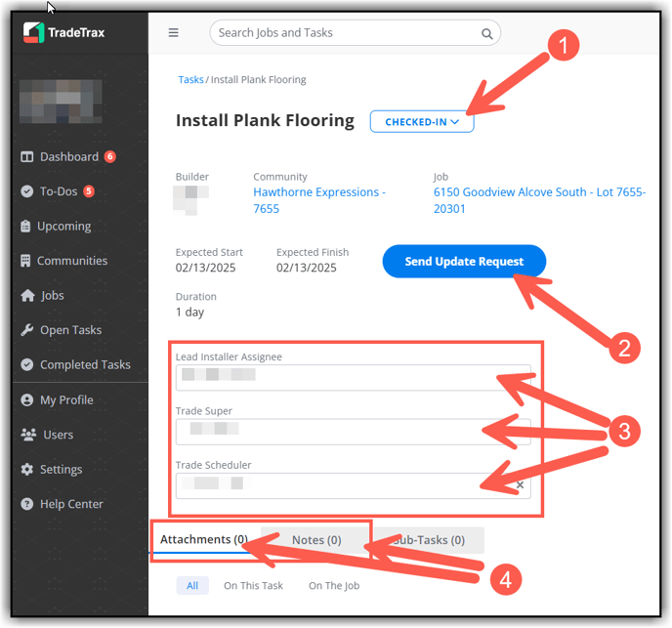672x628 pixels.
Task: Open Help Center in sidebar
Action: point(71,504)
